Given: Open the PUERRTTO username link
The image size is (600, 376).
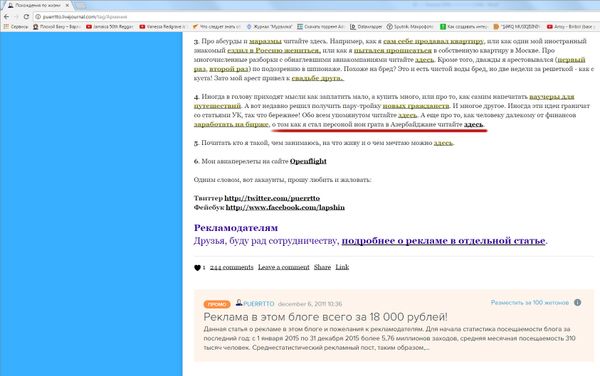Looking at the screenshot, I should pyautogui.click(x=259, y=304).
